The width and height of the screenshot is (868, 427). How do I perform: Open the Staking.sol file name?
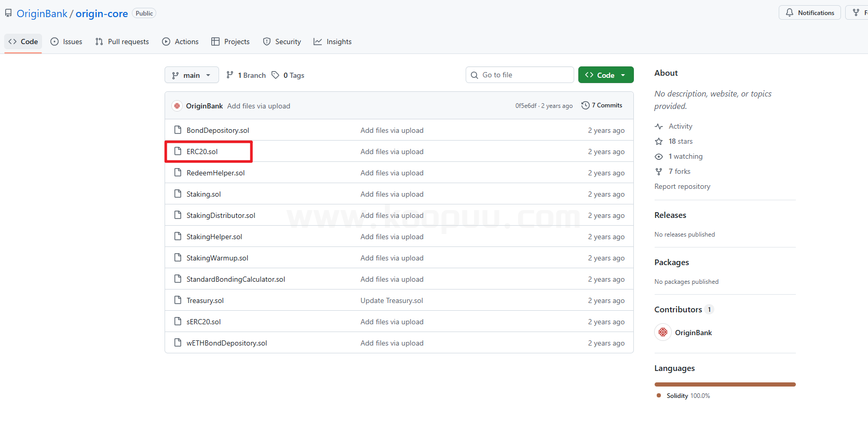click(x=204, y=194)
